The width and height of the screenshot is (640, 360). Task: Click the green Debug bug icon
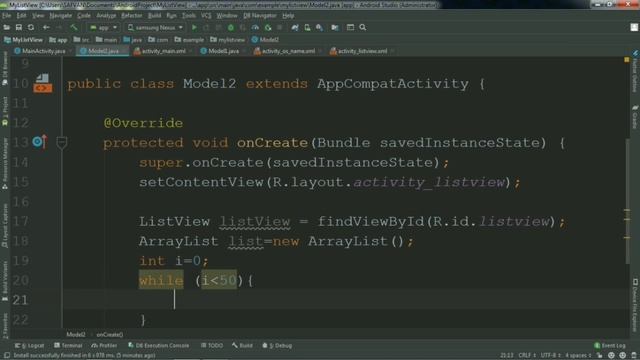click(x=231, y=27)
